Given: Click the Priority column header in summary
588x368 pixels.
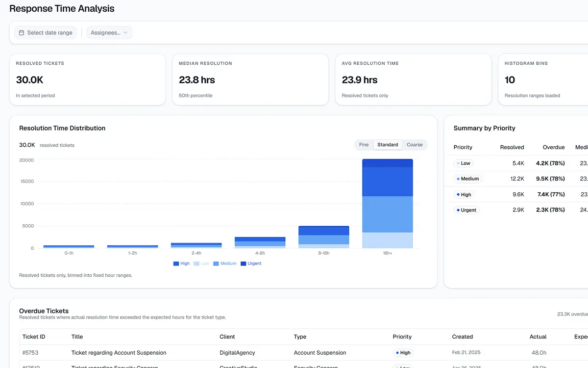Looking at the screenshot, I should click(x=463, y=147).
